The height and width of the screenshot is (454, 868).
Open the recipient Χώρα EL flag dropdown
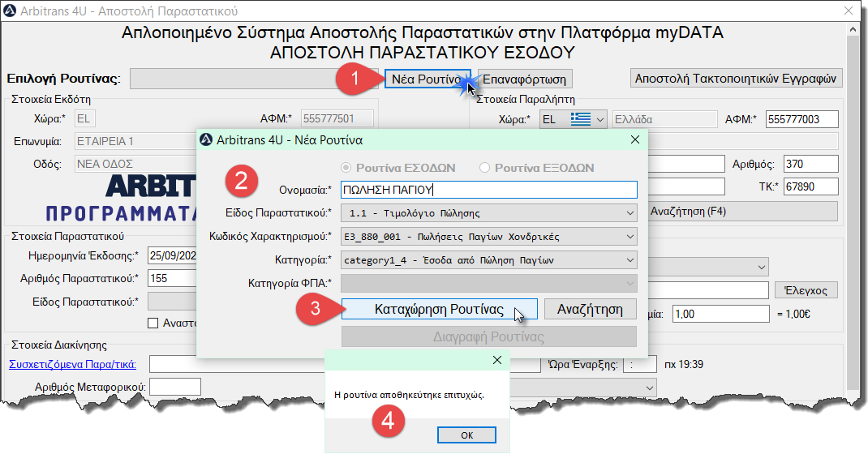[574, 119]
